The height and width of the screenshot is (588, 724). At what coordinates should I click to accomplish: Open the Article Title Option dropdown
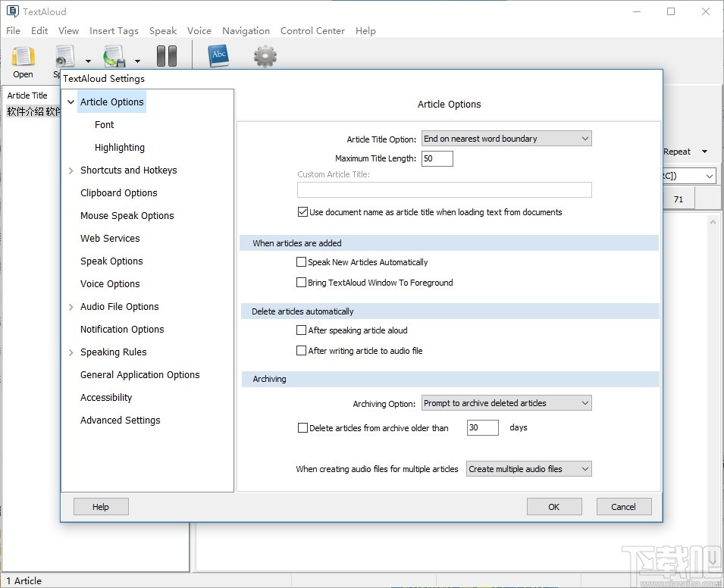pyautogui.click(x=506, y=139)
